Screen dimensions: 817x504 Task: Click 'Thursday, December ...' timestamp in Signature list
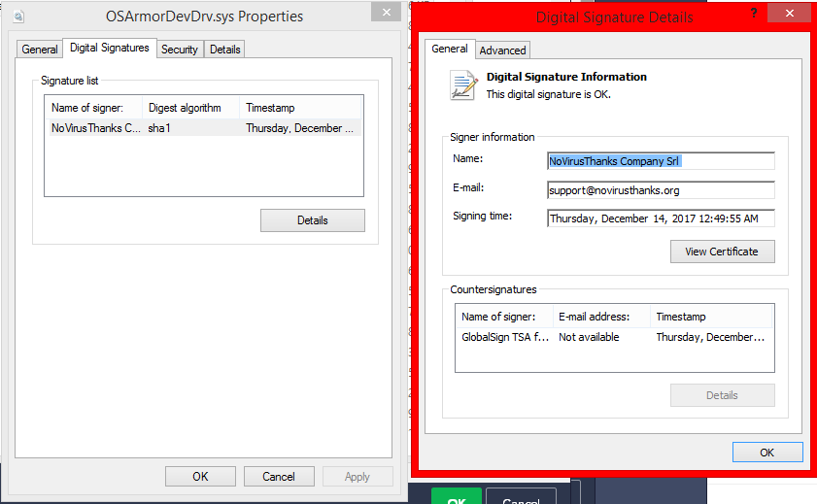299,128
